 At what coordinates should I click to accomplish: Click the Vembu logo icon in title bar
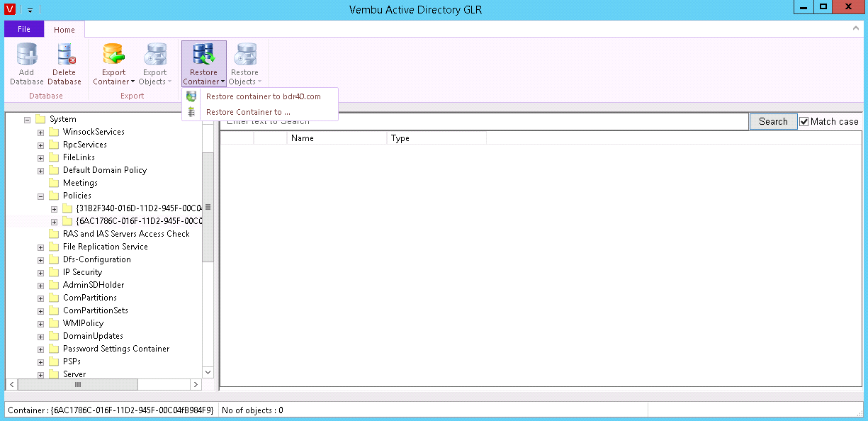click(x=10, y=9)
